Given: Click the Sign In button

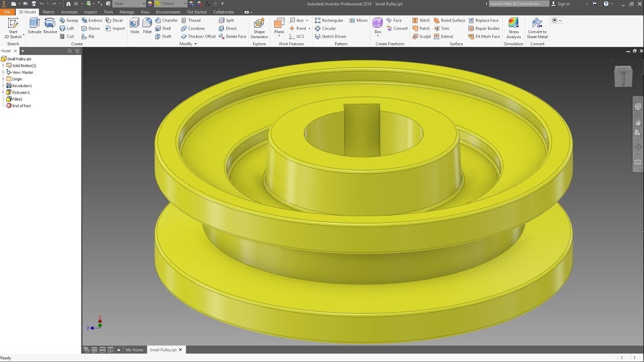Looking at the screenshot, I should coord(560,4).
